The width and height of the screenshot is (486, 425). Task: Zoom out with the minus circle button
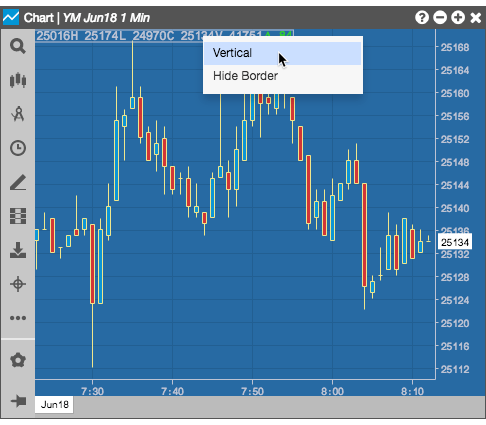440,17
